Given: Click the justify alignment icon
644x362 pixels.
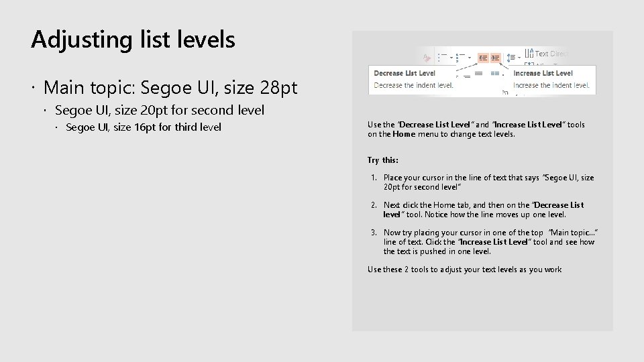Looking at the screenshot, I should pyautogui.click(x=478, y=73).
